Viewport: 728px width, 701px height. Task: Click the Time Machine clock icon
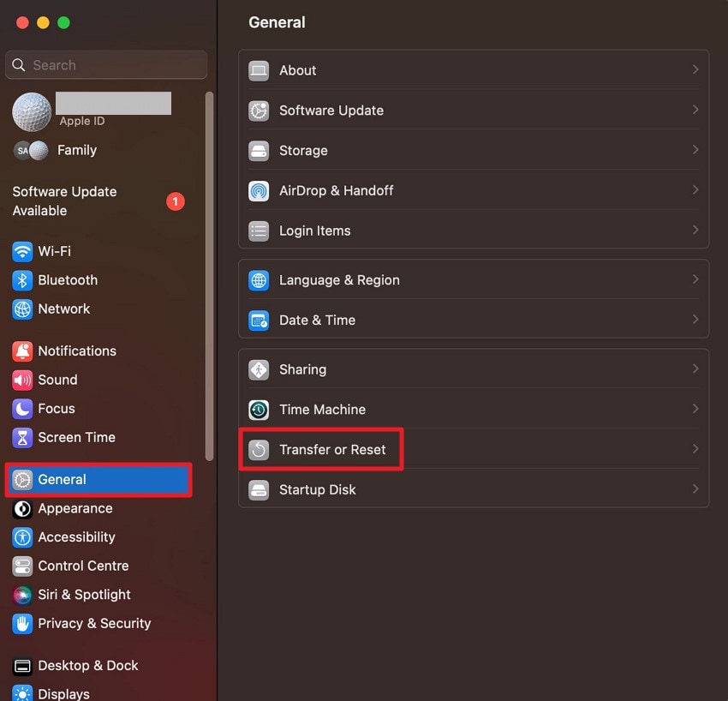[259, 410]
